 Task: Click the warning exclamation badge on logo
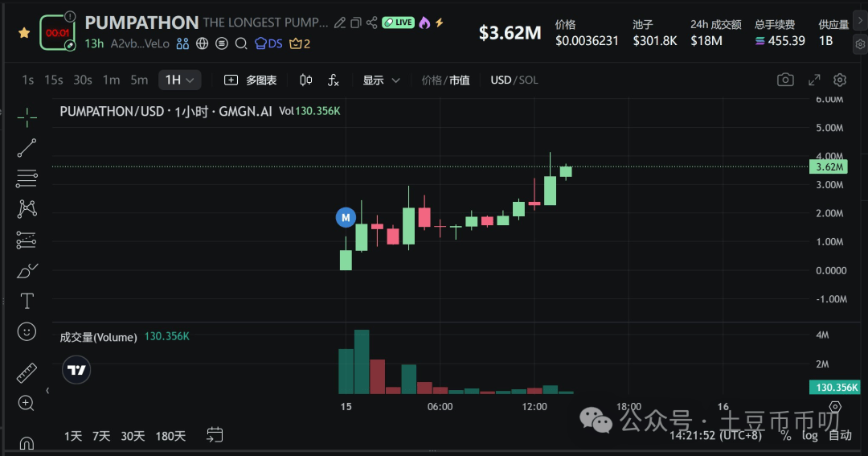tap(70, 16)
